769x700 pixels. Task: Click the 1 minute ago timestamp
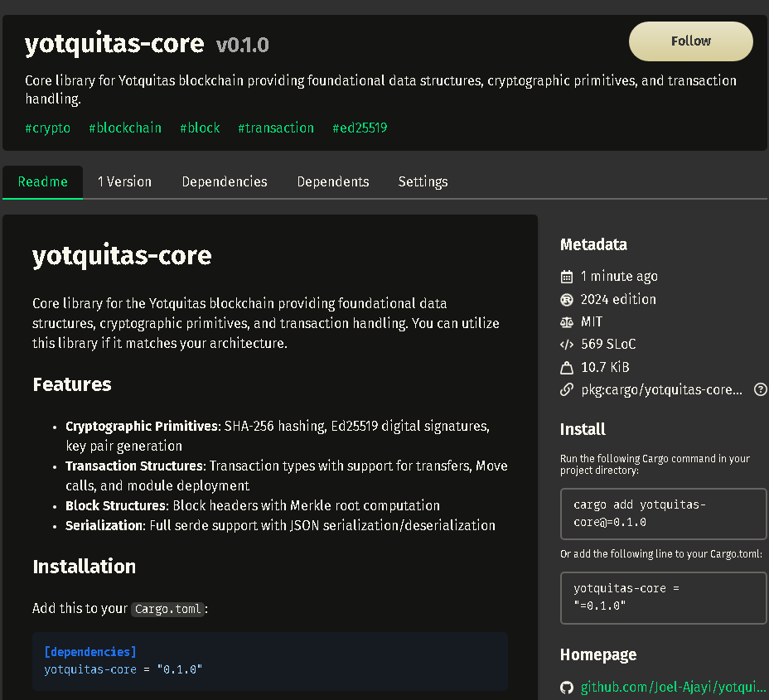pyautogui.click(x=619, y=277)
